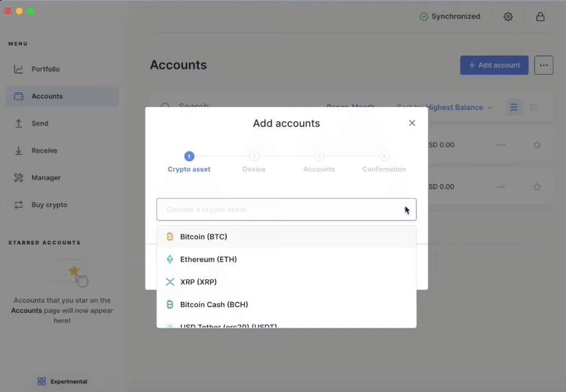Click the Receive downward arrow icon
Viewport: 566px width, 392px height.
pyautogui.click(x=18, y=150)
